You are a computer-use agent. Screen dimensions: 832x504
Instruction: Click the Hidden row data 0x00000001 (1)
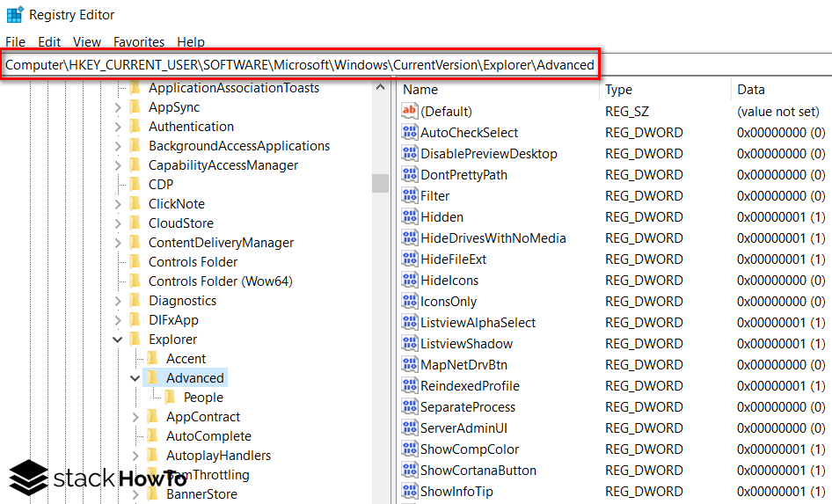tap(780, 216)
